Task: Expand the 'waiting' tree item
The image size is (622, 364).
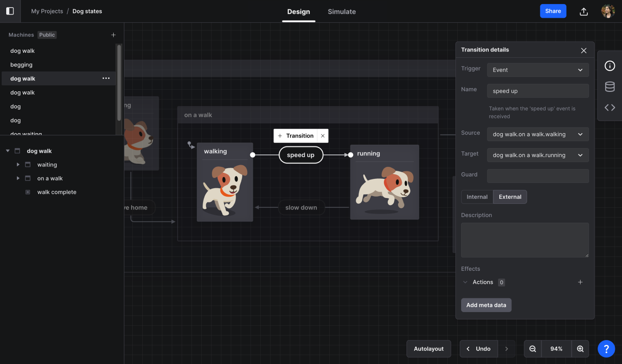Action: pyautogui.click(x=18, y=165)
